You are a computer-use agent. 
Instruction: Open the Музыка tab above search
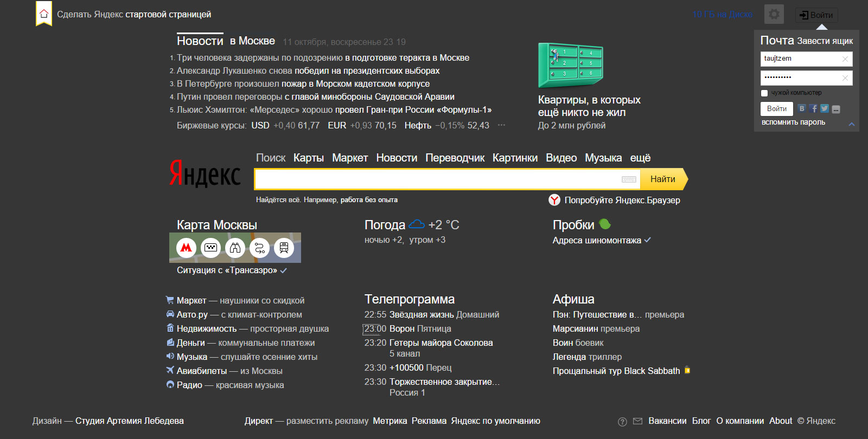(603, 158)
